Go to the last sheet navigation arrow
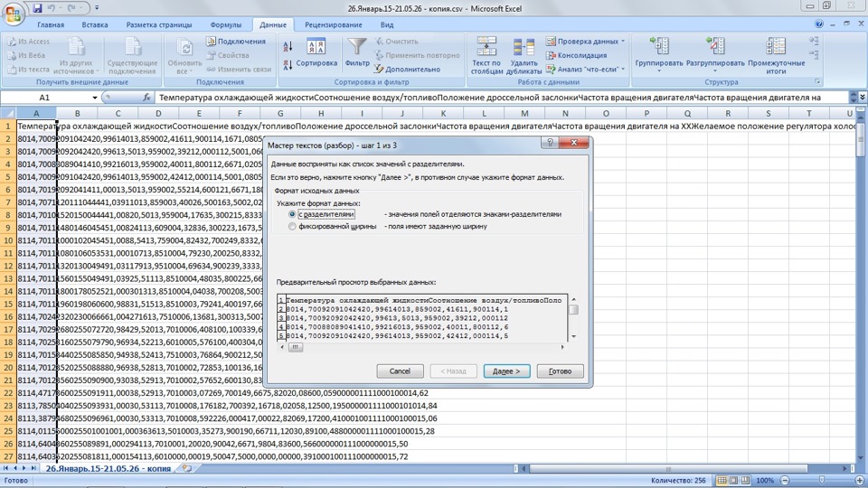The image size is (868, 488). (33, 469)
